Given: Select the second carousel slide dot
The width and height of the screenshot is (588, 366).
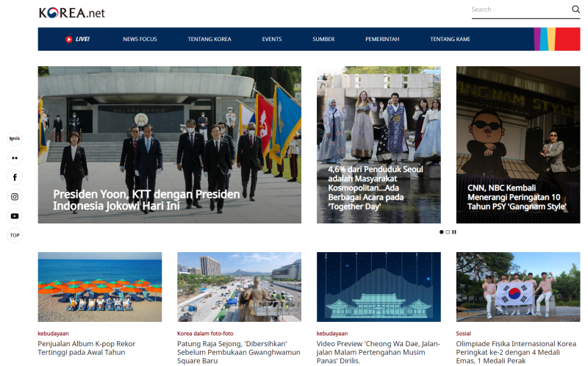Looking at the screenshot, I should [x=448, y=232].
